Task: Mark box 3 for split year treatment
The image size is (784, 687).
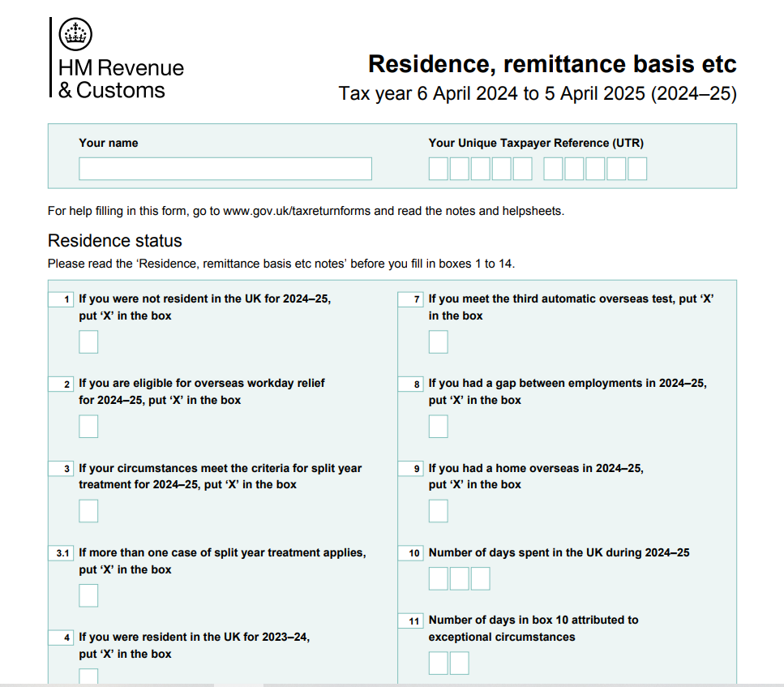Action: pos(88,511)
